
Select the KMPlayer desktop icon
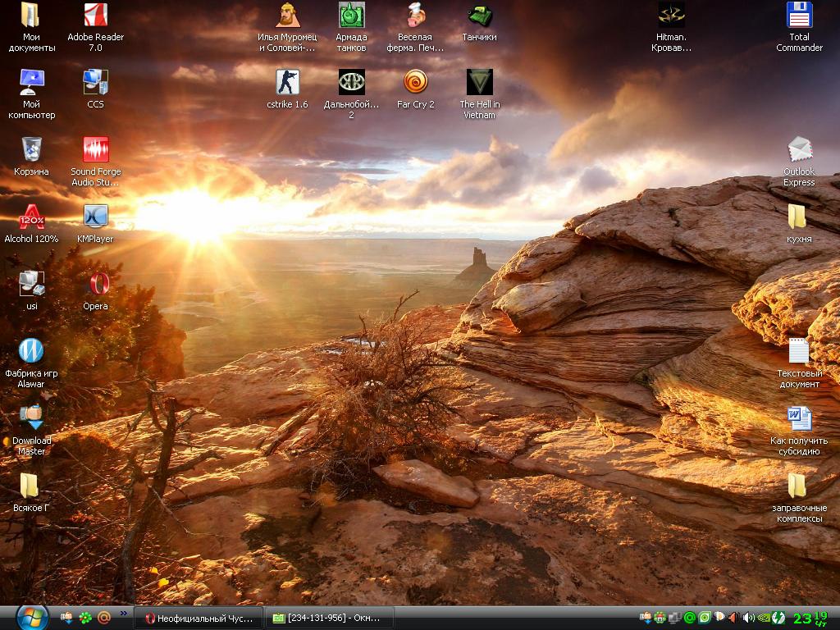[x=96, y=217]
